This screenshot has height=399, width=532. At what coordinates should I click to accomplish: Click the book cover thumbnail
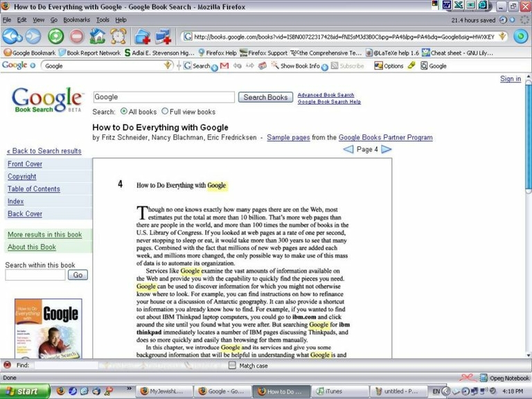click(x=48, y=328)
